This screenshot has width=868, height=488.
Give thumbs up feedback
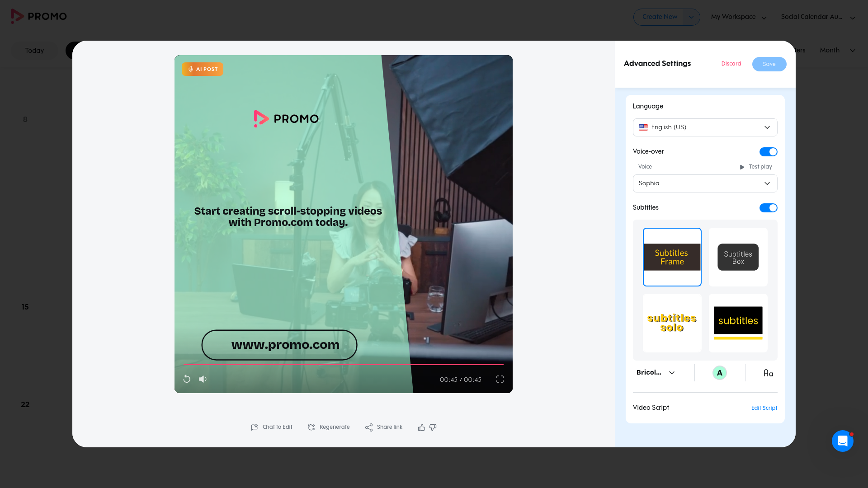(421, 427)
